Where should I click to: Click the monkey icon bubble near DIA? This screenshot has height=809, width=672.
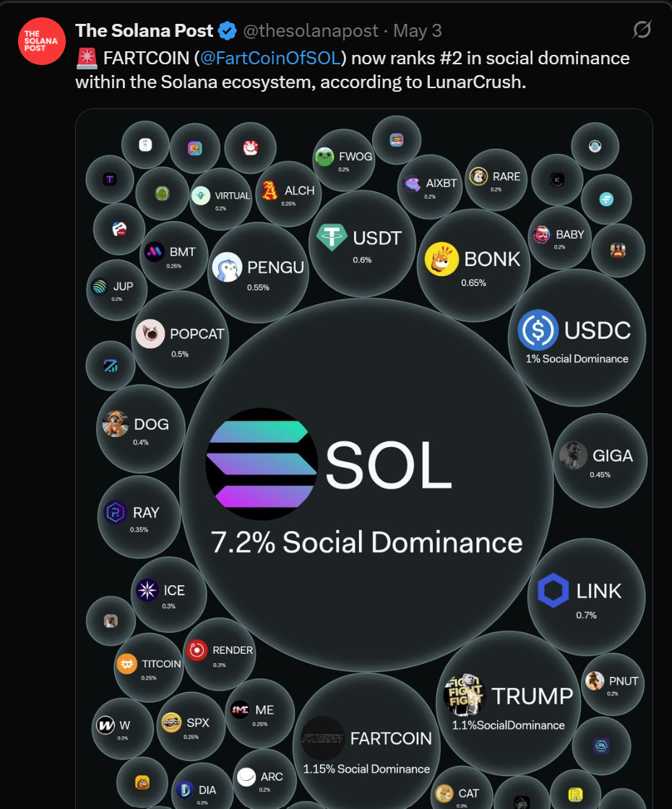pos(142,783)
